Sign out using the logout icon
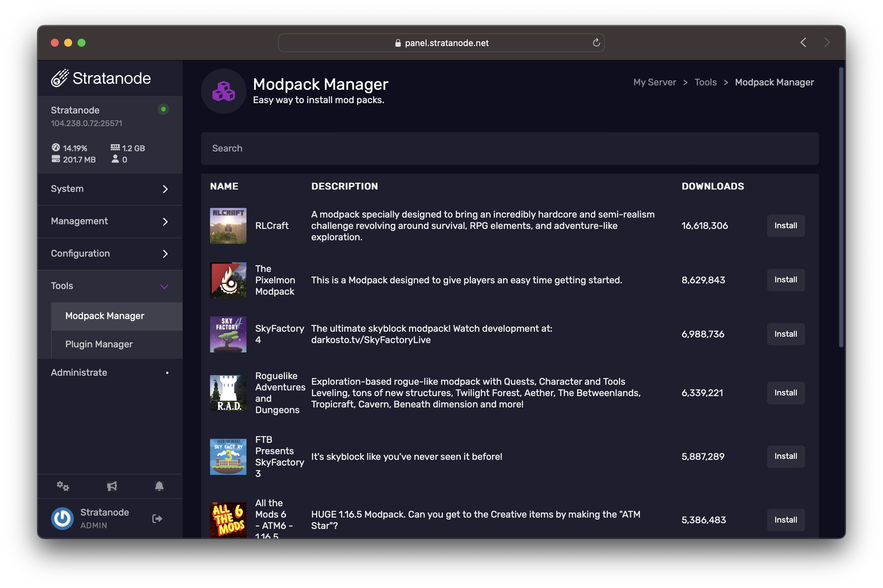883x588 pixels. click(x=157, y=518)
